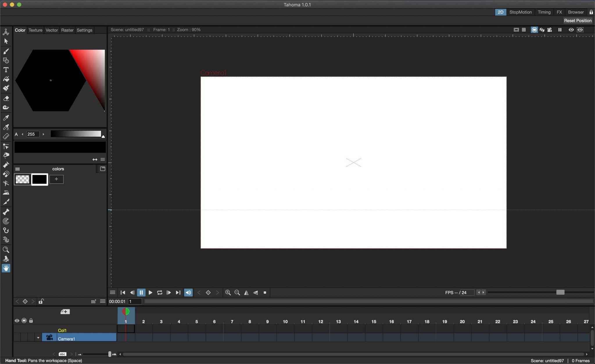Switch to the StopMotion room

point(520,12)
